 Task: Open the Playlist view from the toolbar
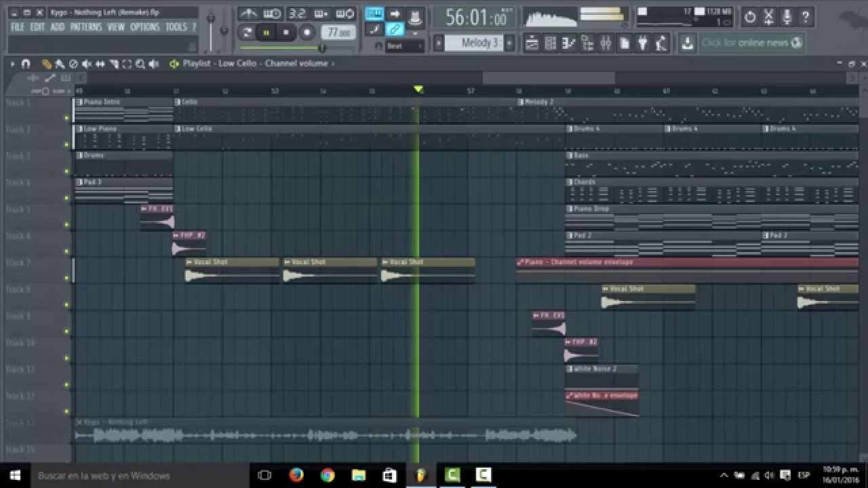click(x=532, y=43)
